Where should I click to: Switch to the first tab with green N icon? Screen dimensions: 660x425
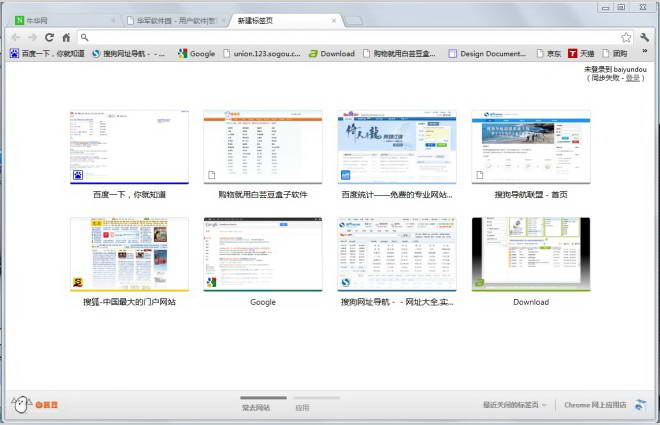[x=65, y=20]
